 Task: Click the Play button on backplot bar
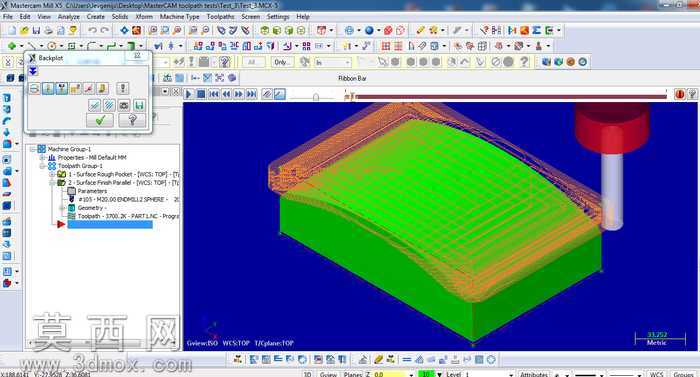[189, 94]
